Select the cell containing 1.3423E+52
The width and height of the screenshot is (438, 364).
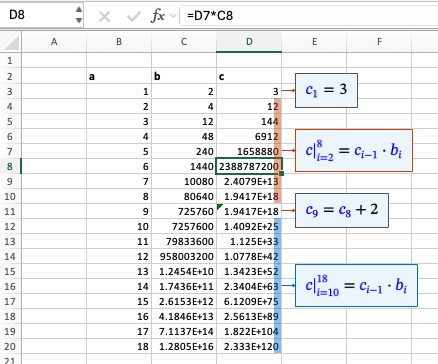(249, 271)
